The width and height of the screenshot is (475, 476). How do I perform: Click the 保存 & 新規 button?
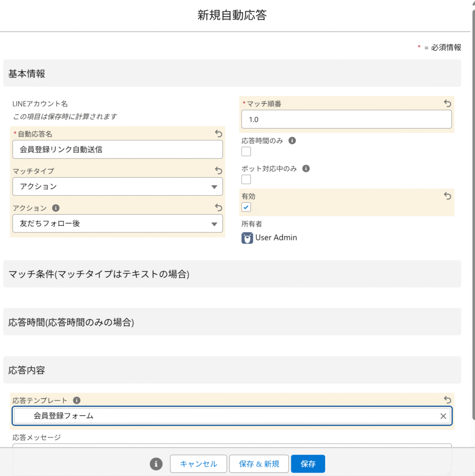[259, 464]
